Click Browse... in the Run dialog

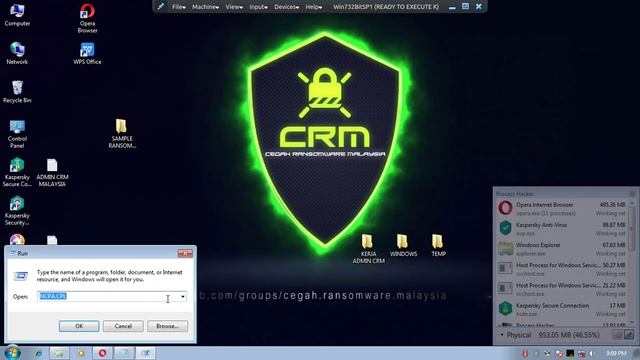[167, 326]
